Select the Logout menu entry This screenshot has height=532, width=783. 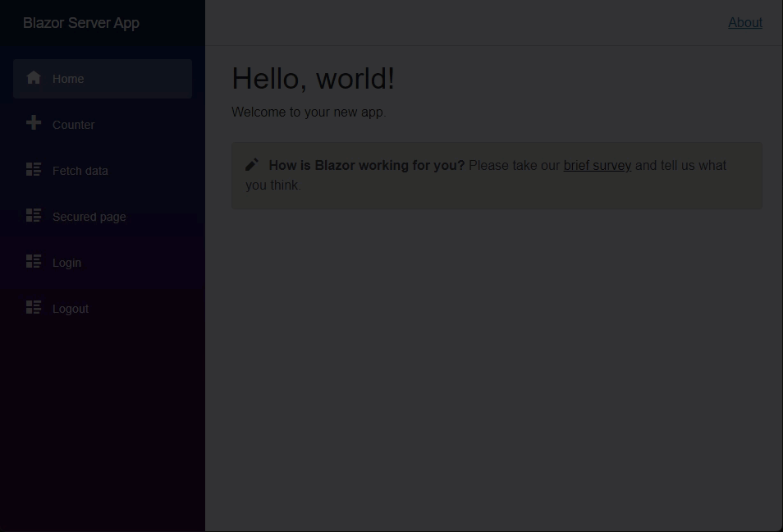[70, 309]
